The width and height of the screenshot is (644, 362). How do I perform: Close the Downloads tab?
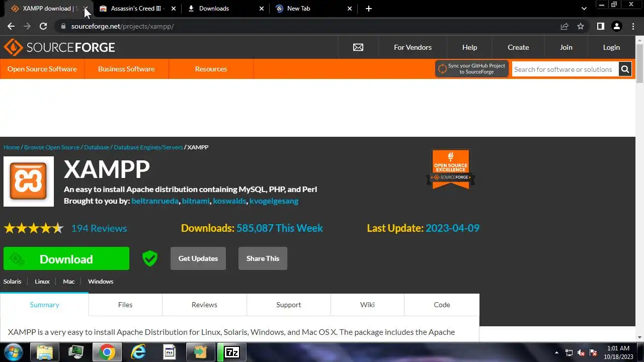point(262,9)
